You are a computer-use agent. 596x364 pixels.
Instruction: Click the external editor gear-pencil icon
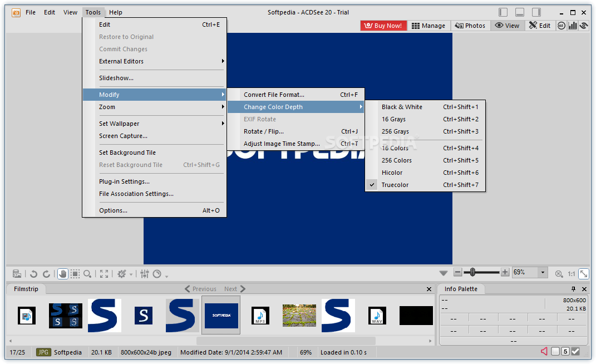click(x=122, y=274)
